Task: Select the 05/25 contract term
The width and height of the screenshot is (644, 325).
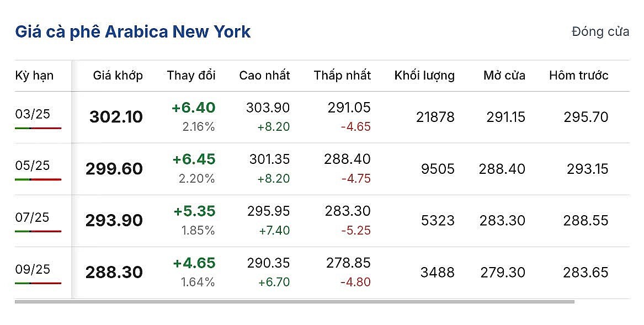Action: pyautogui.click(x=33, y=166)
